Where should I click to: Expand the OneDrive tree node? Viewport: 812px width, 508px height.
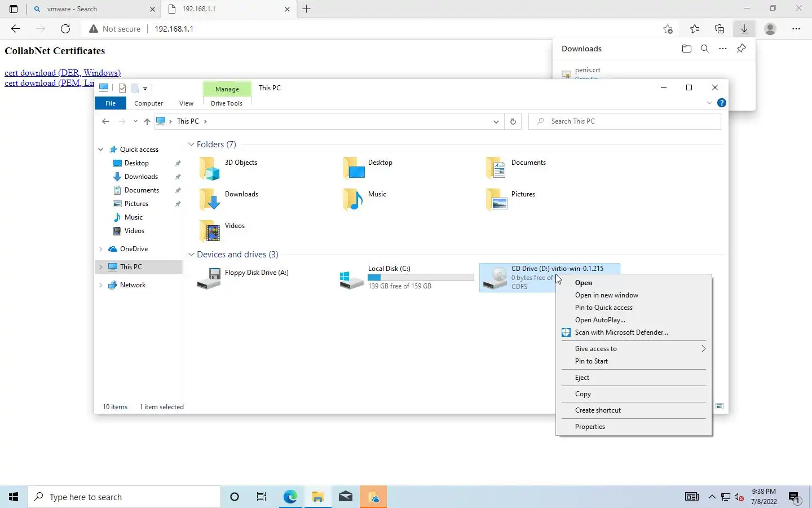101,249
